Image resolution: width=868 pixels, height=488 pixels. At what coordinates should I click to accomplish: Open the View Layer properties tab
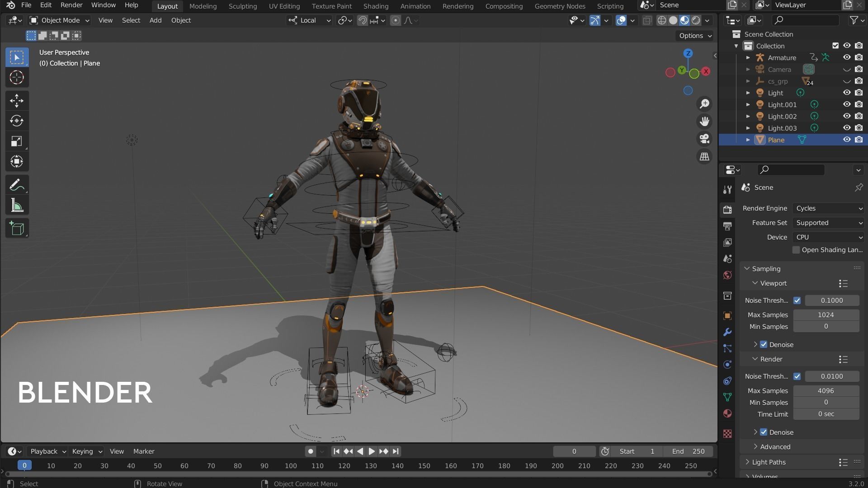pyautogui.click(x=727, y=243)
